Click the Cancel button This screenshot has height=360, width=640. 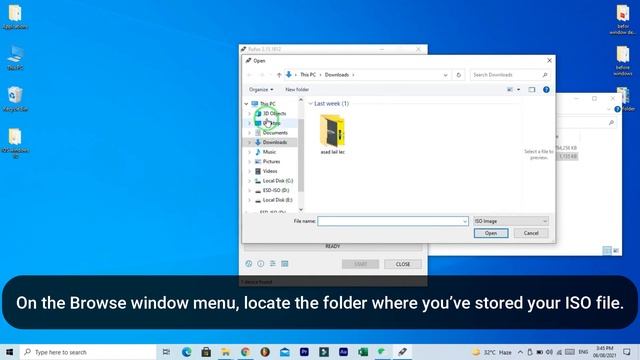point(531,233)
